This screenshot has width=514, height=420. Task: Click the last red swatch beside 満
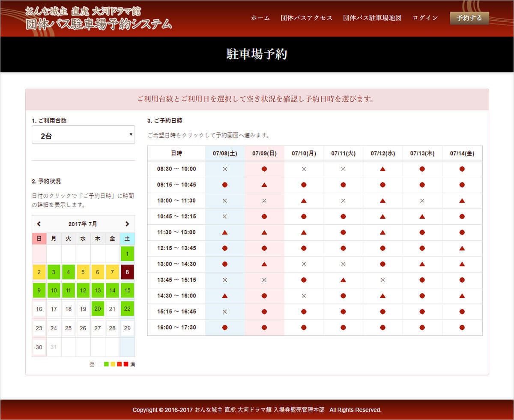click(x=126, y=364)
